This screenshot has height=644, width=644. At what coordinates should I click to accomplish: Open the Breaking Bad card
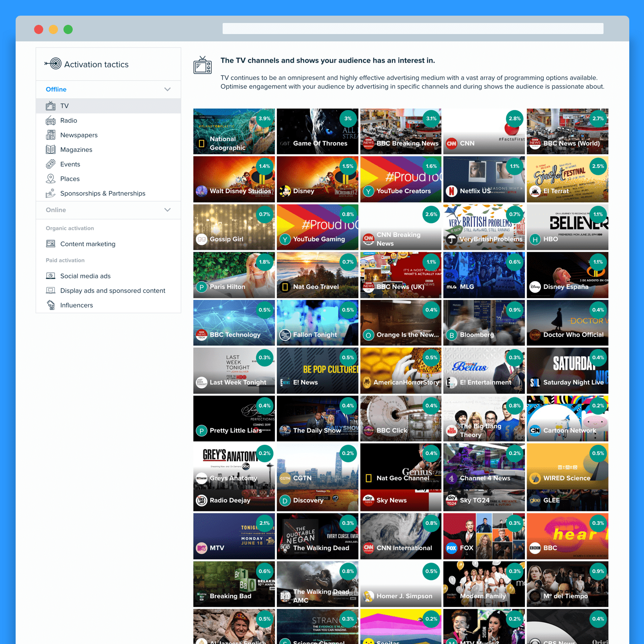234,584
